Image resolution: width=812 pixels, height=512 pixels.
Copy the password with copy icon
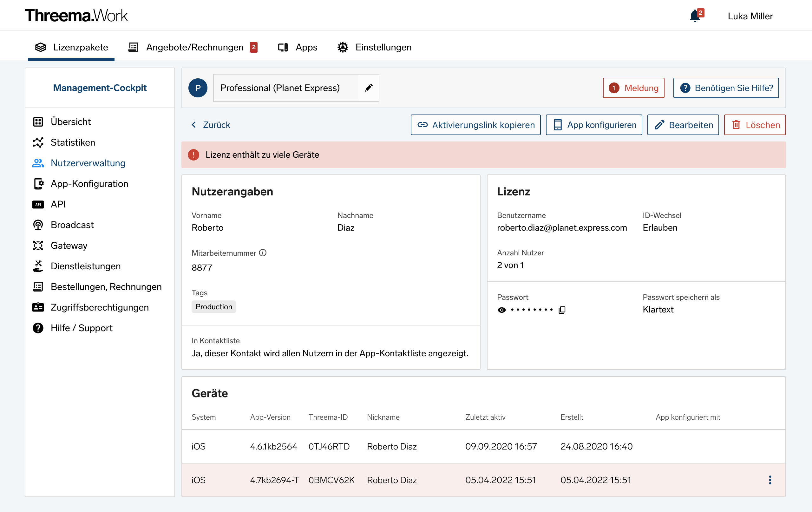point(562,310)
